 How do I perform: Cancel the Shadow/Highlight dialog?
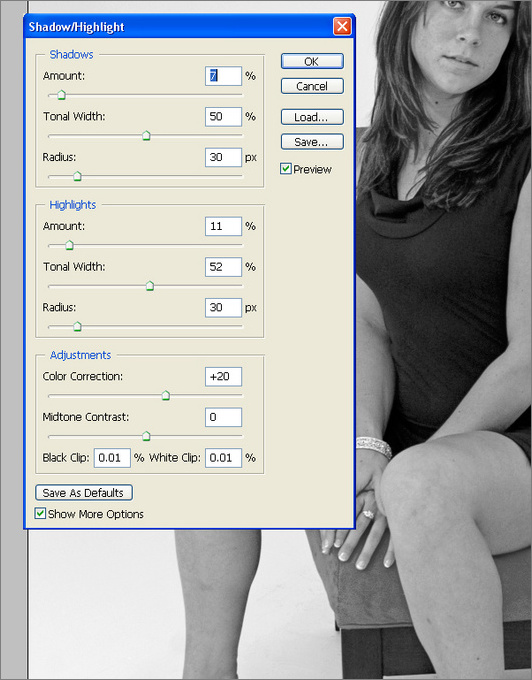coord(312,86)
